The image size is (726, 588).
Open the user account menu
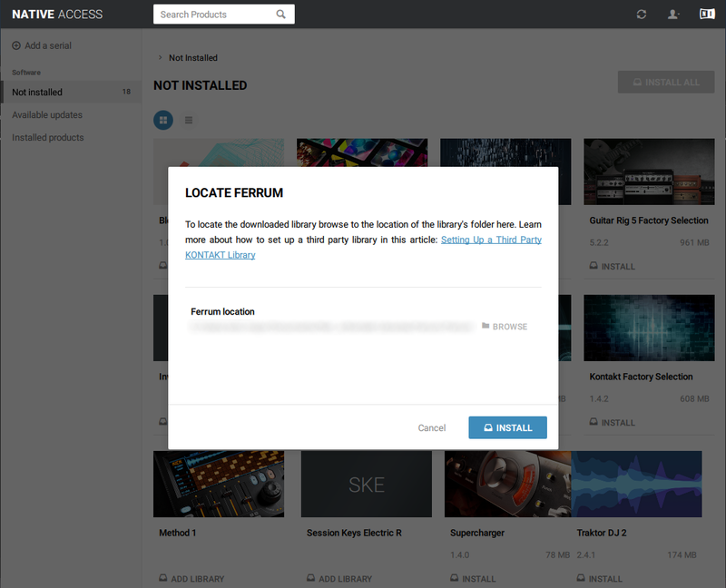(673, 15)
